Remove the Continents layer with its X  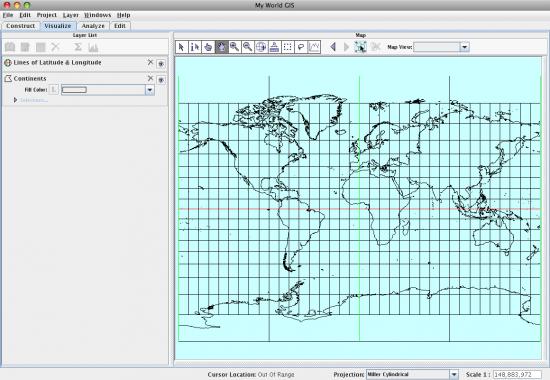point(150,78)
